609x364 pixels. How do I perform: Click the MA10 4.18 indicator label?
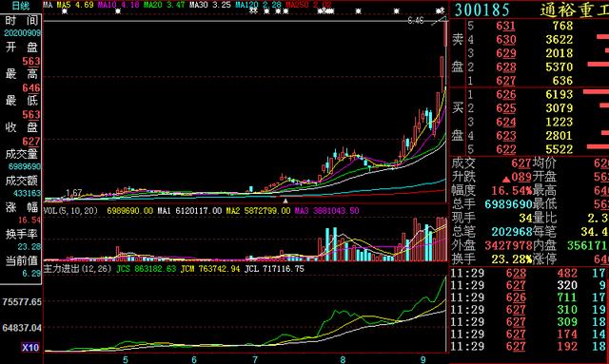click(119, 5)
